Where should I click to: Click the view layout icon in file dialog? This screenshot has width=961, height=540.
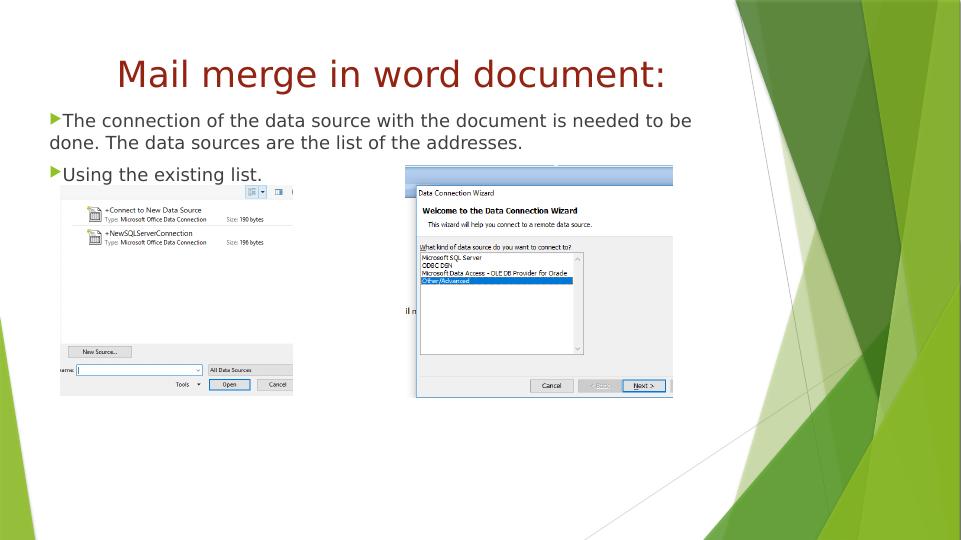[x=252, y=192]
